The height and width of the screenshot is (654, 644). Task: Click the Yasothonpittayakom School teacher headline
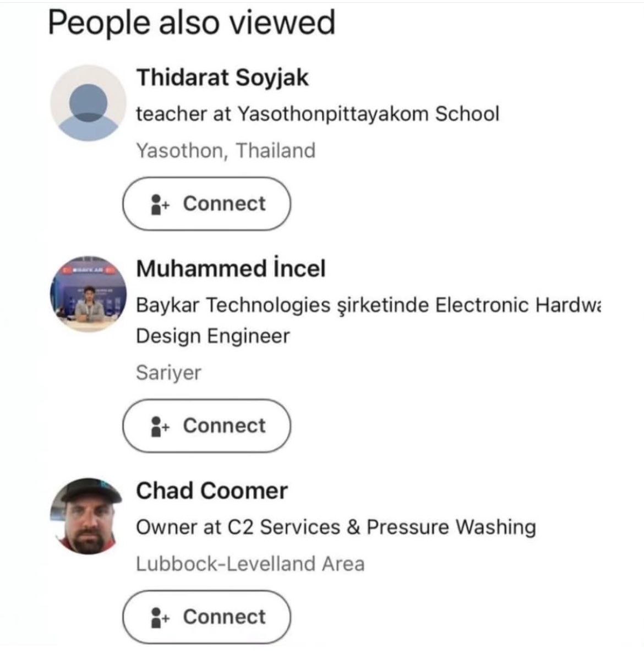point(318,114)
